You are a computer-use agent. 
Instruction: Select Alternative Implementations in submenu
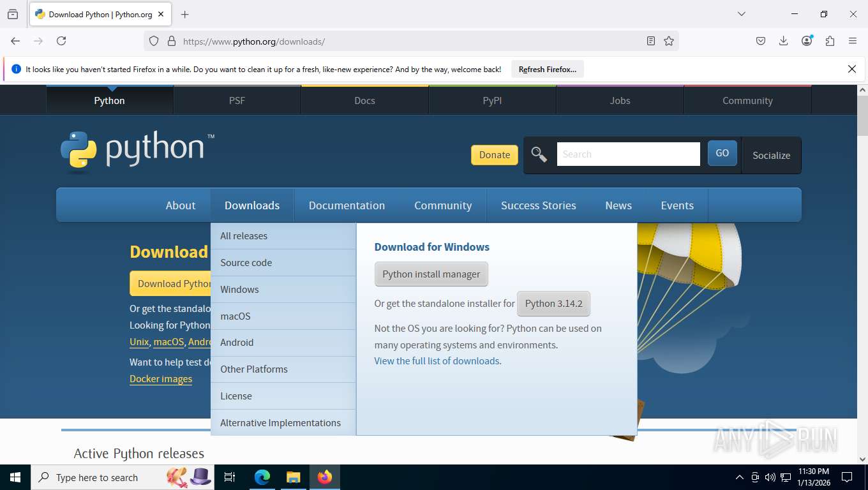(283, 423)
